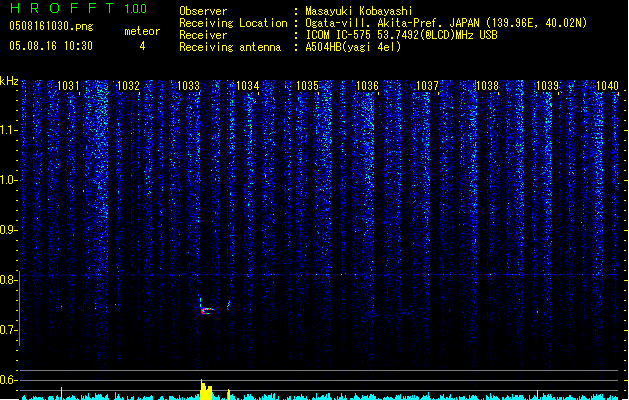
Task: Click the 1032 time marker
Action: click(x=128, y=86)
